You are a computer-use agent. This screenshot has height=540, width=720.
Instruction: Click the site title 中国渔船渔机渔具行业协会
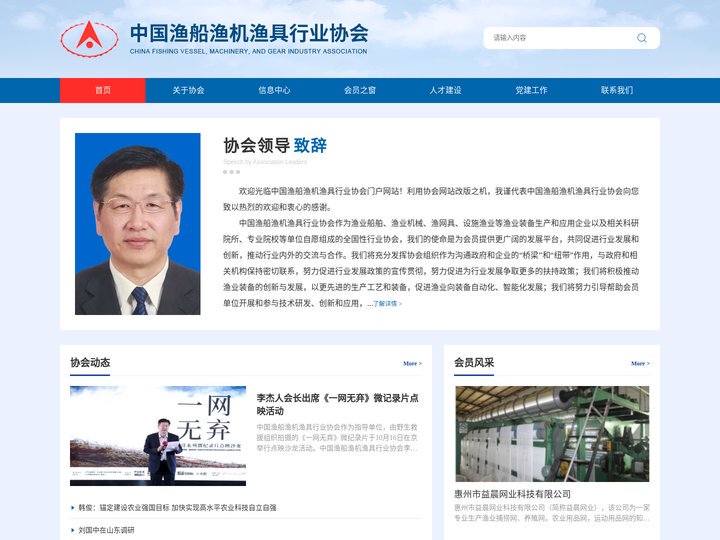[x=249, y=33]
